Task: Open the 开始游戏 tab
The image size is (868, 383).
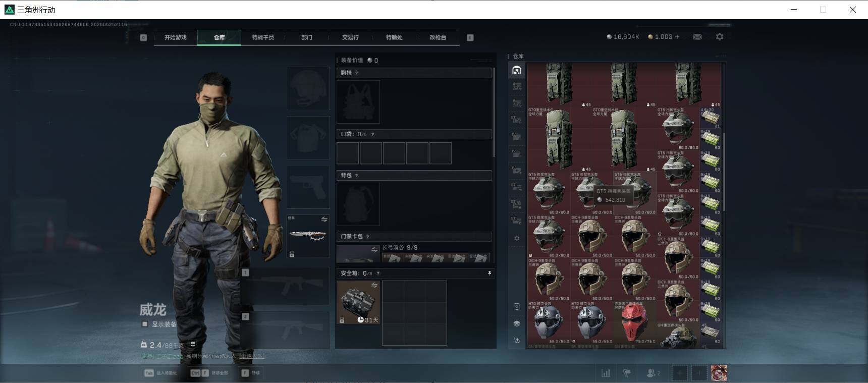Action: [175, 37]
